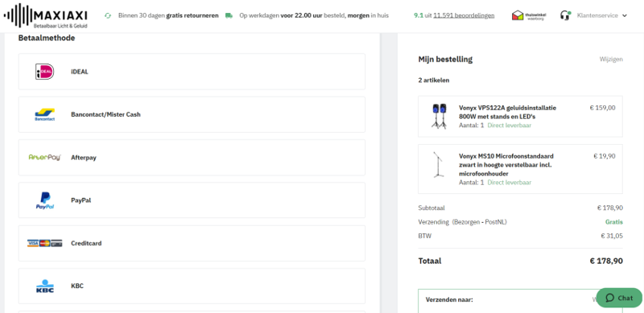Click the Klantenservice headset icon
Screen dimensions: 644x313
566,15
